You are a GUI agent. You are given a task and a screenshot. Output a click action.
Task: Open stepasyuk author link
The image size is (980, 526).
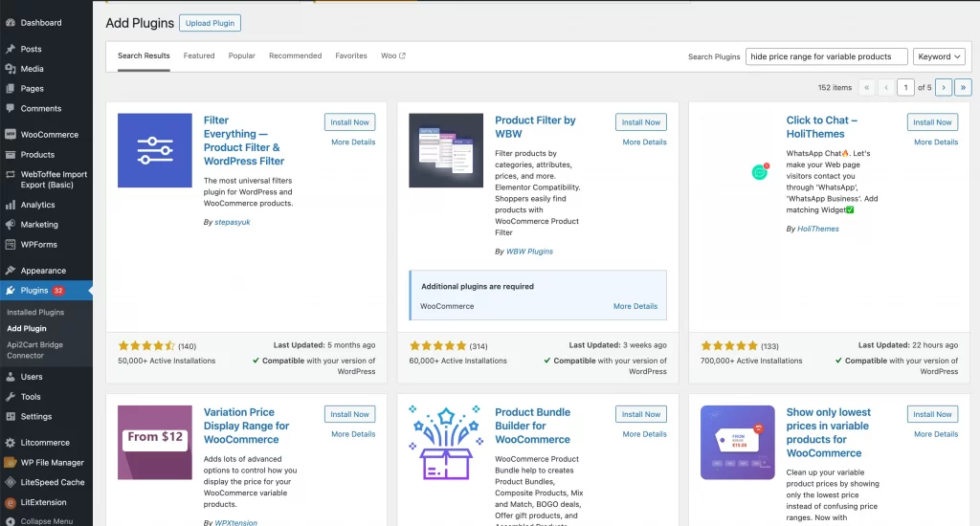(x=233, y=222)
